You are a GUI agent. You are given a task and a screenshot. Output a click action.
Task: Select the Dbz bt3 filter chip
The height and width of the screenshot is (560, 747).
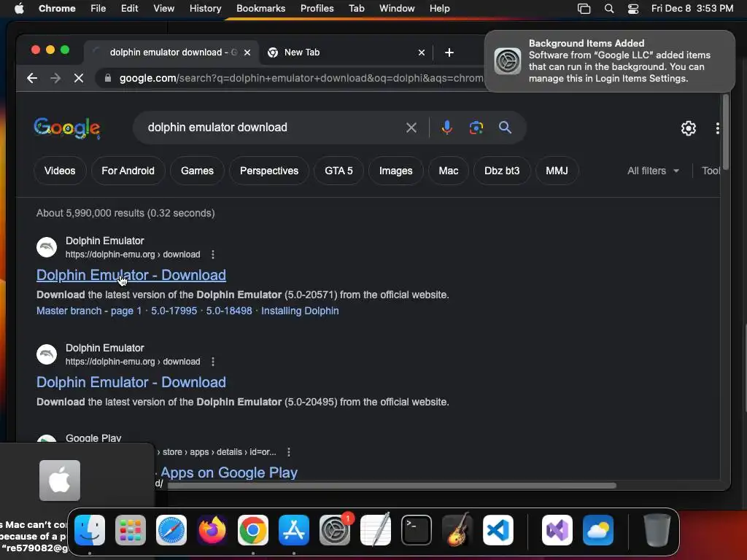(502, 171)
